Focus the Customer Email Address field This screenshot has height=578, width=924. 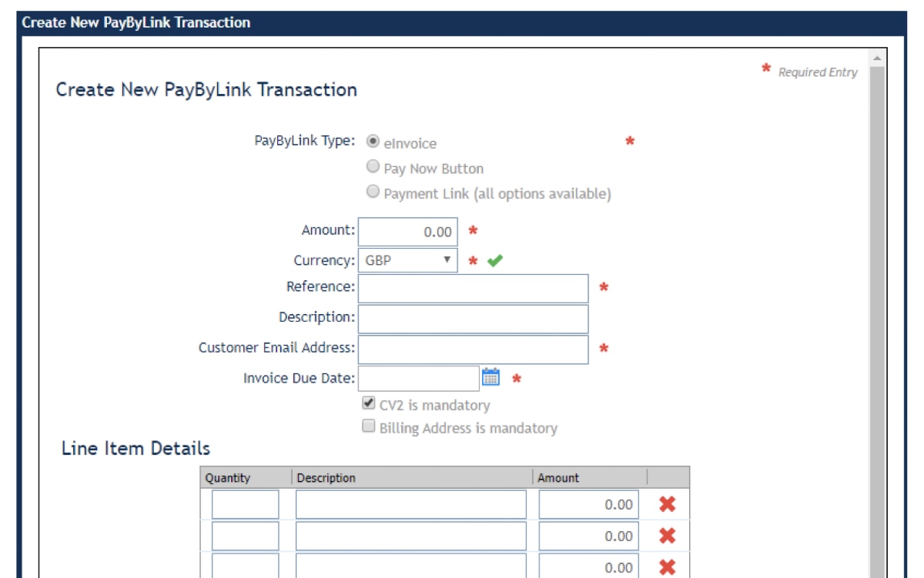click(473, 349)
